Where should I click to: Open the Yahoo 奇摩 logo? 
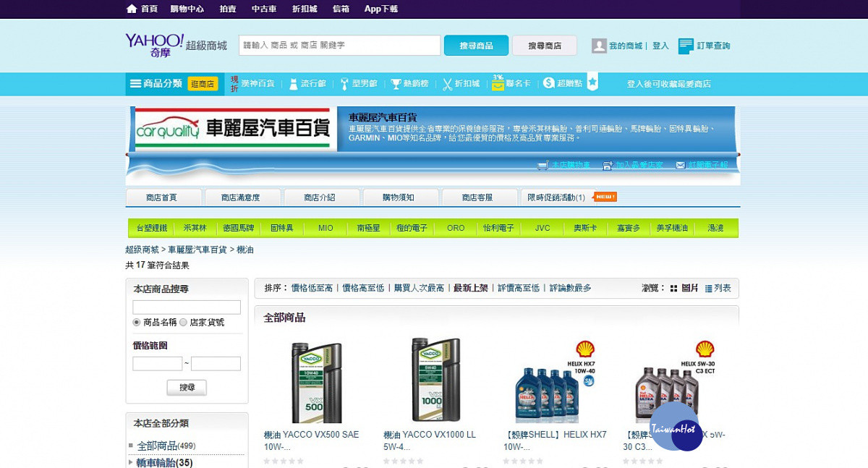point(155,45)
